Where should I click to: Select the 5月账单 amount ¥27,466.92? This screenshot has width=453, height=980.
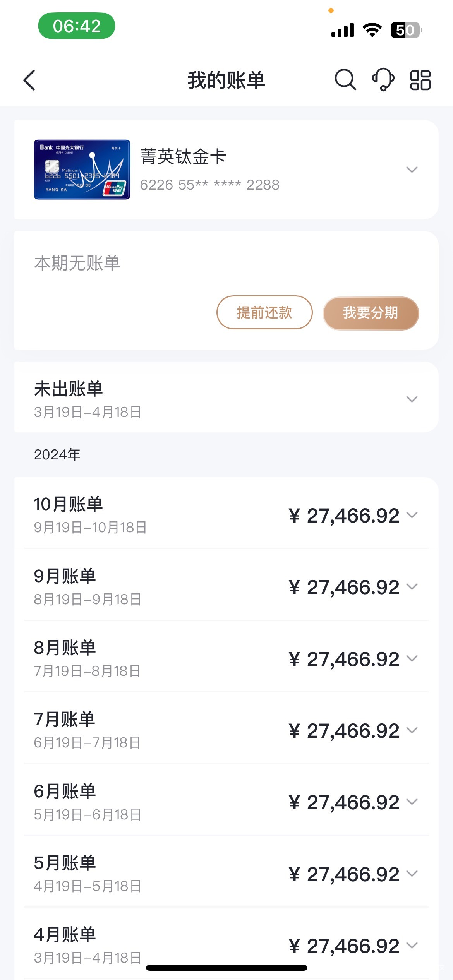[344, 874]
